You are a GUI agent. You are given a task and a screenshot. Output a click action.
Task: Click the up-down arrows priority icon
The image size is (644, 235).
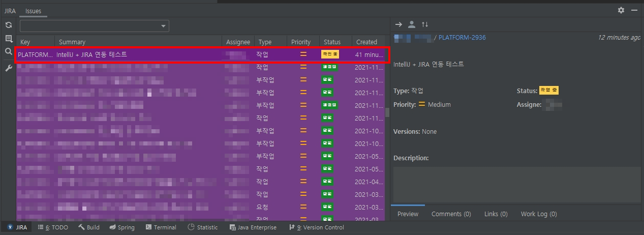(425, 24)
